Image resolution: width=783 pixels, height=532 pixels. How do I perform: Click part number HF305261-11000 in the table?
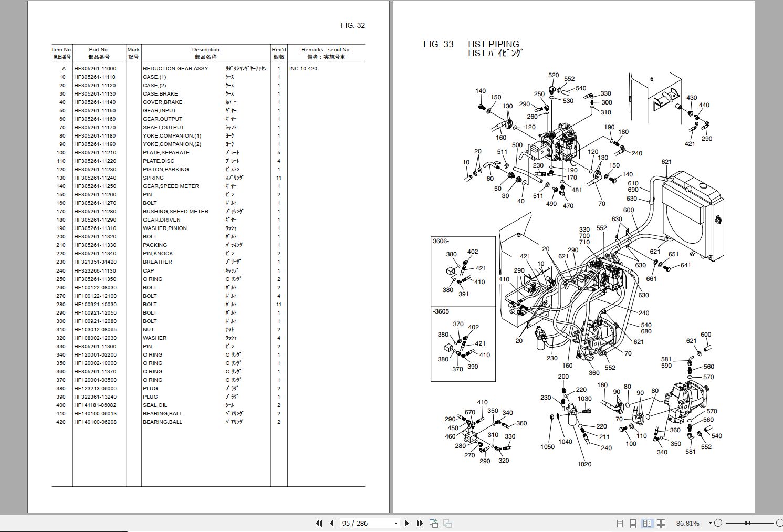(x=95, y=68)
